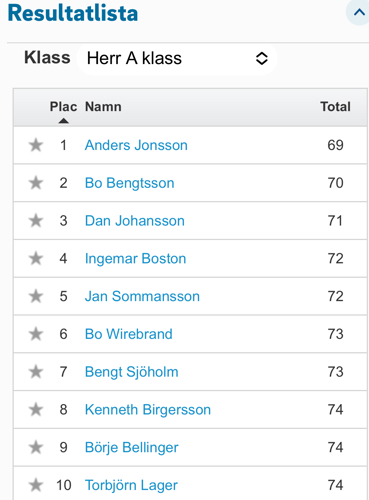Mark Ingemar Boston with the star
Viewport: 369px width, 500px height.
pyautogui.click(x=36, y=259)
